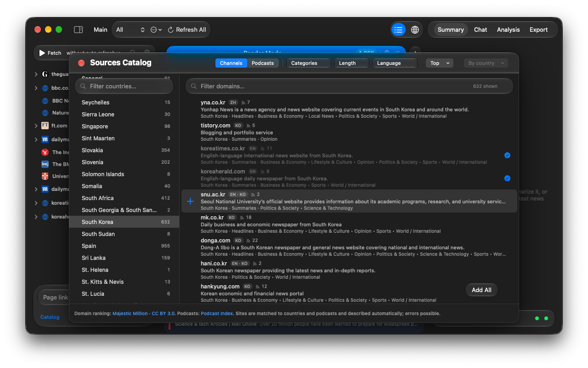Image resolution: width=588 pixels, height=368 pixels.
Task: Open the Length filter
Action: click(x=351, y=63)
